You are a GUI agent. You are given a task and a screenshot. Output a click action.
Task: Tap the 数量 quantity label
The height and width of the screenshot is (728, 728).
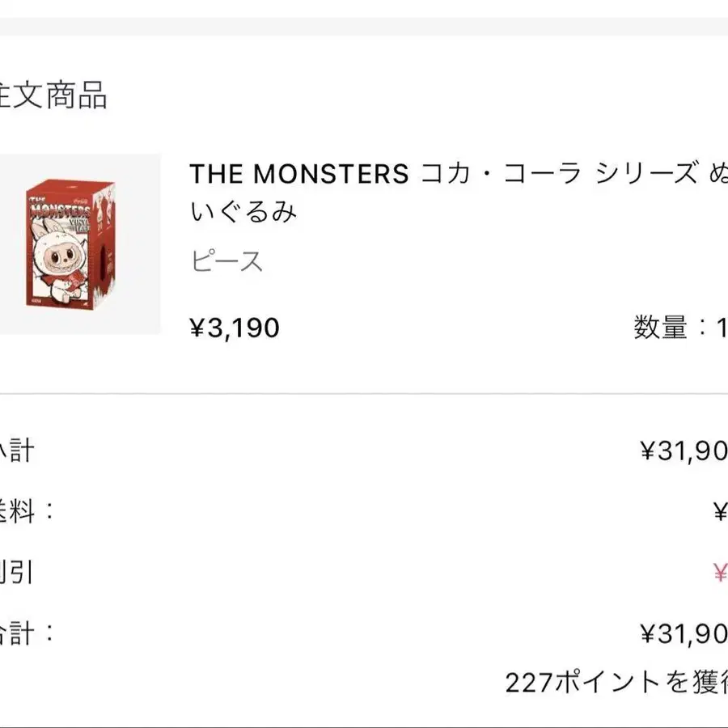pyautogui.click(x=661, y=328)
